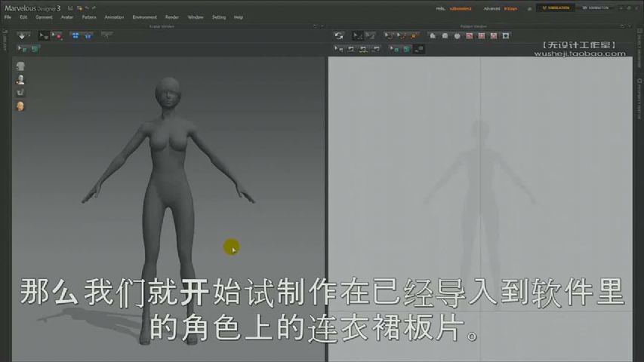The width and height of the screenshot is (644, 362).
Task: Open the Object Browser side tab
Action: (639, 48)
